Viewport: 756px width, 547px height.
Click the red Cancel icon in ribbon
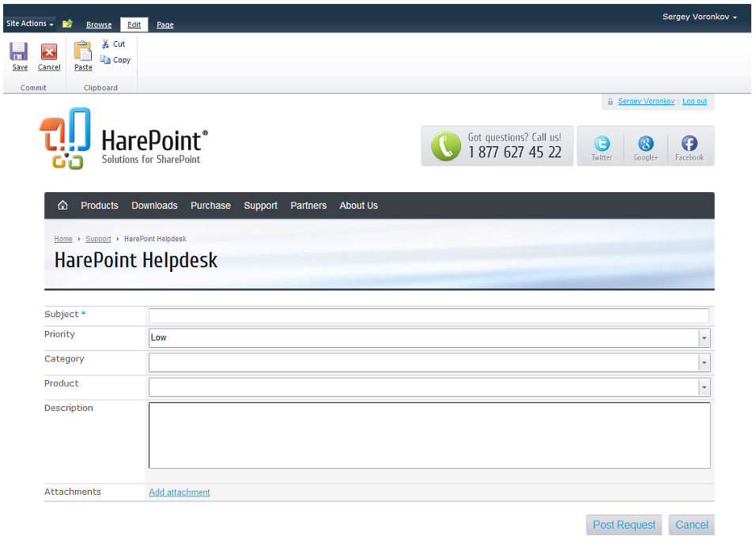point(49,51)
